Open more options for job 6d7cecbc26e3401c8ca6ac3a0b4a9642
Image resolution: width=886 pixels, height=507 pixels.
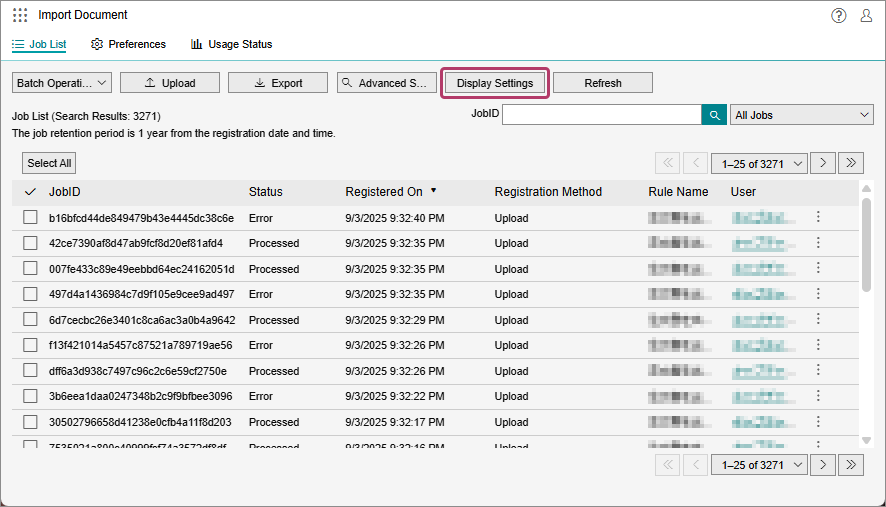tap(818, 319)
